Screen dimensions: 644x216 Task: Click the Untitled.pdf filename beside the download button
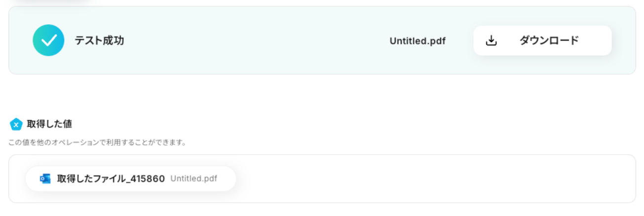417,41
